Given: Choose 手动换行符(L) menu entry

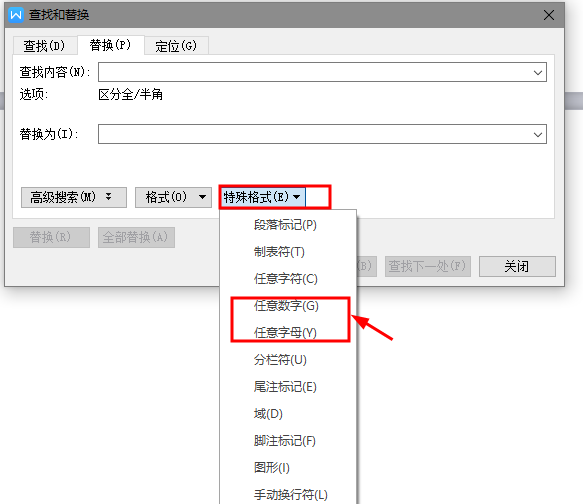Looking at the screenshot, I should coord(291,495).
